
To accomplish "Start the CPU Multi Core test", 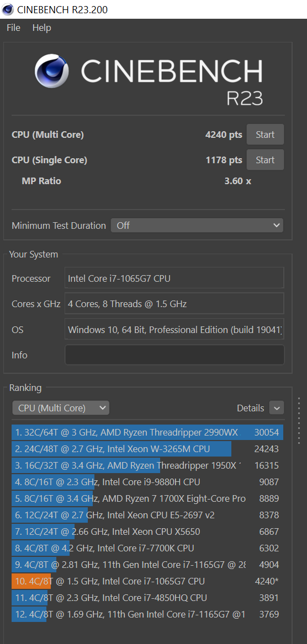I will click(x=265, y=135).
